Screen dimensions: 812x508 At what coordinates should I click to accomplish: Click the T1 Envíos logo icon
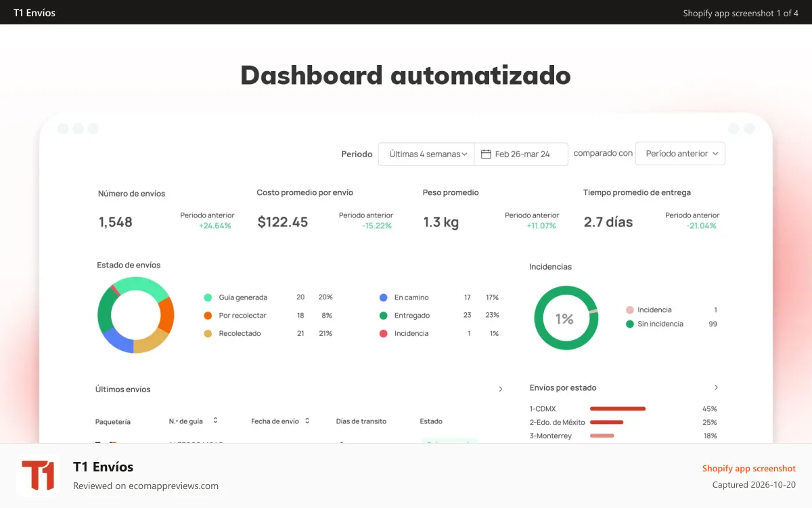click(38, 475)
